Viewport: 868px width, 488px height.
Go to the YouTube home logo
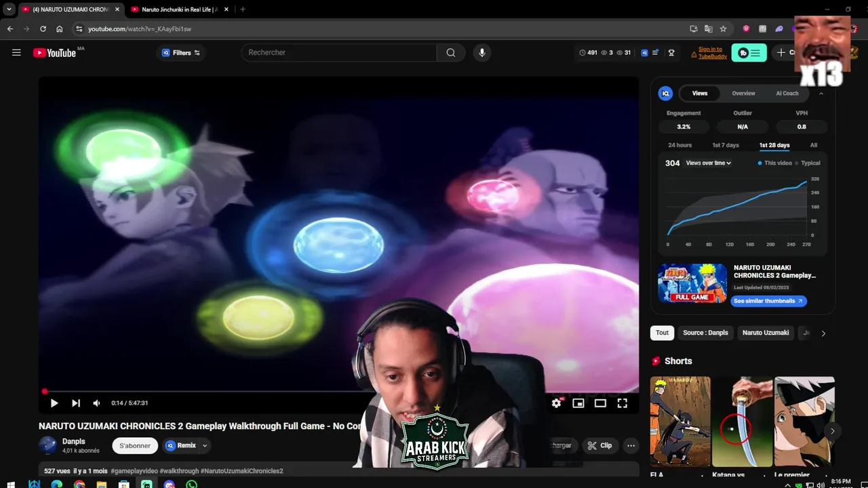point(54,53)
